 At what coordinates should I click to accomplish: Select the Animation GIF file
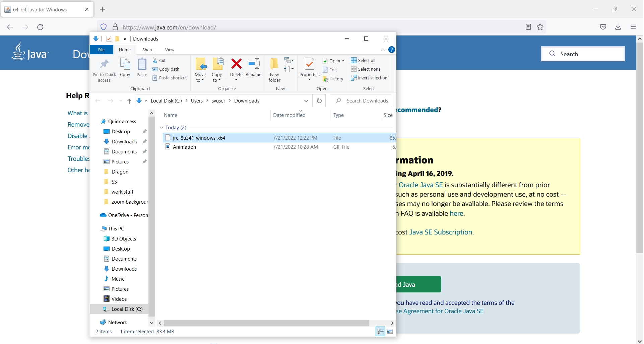[x=279, y=147]
